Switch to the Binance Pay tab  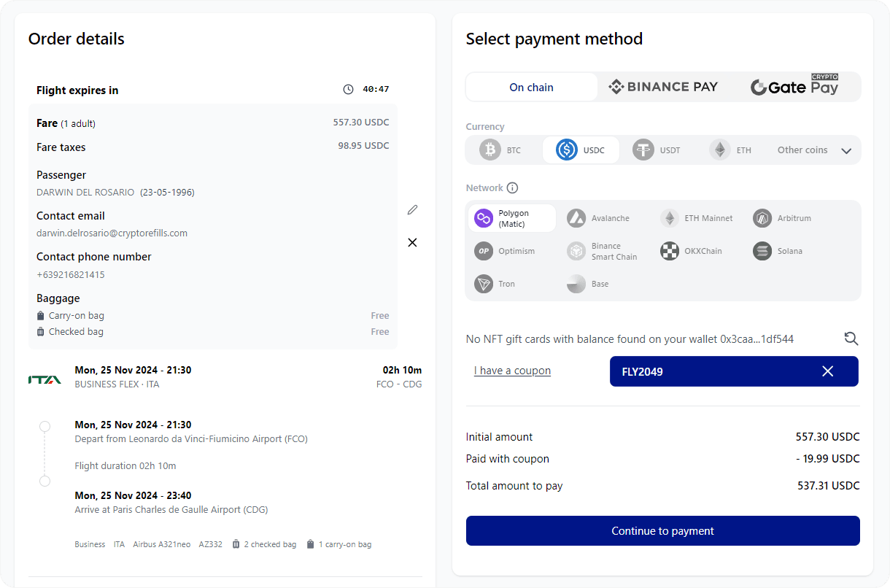(662, 86)
